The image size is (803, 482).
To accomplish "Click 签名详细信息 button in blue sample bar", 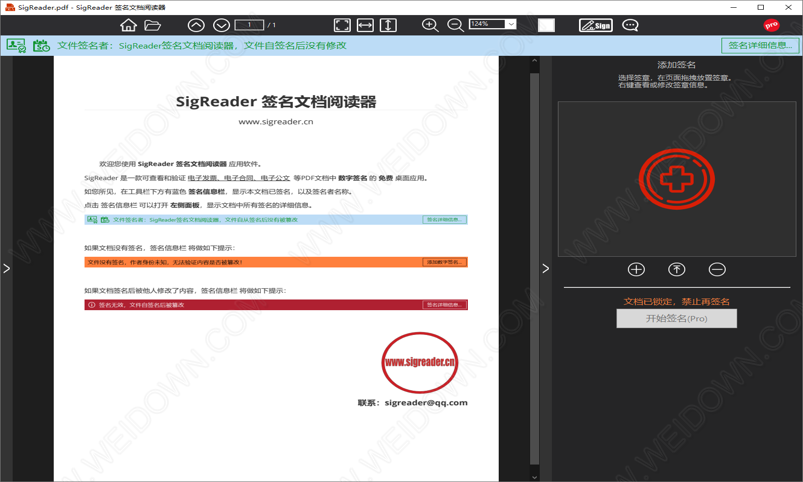I will coord(445,220).
